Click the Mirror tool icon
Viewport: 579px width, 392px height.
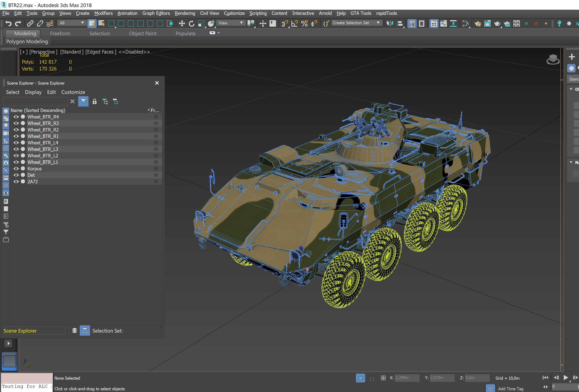tap(390, 23)
